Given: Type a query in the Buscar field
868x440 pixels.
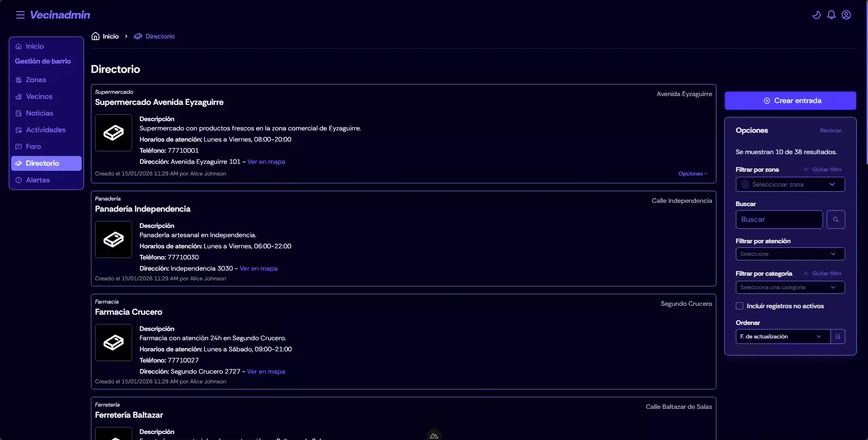Looking at the screenshot, I should coord(779,219).
